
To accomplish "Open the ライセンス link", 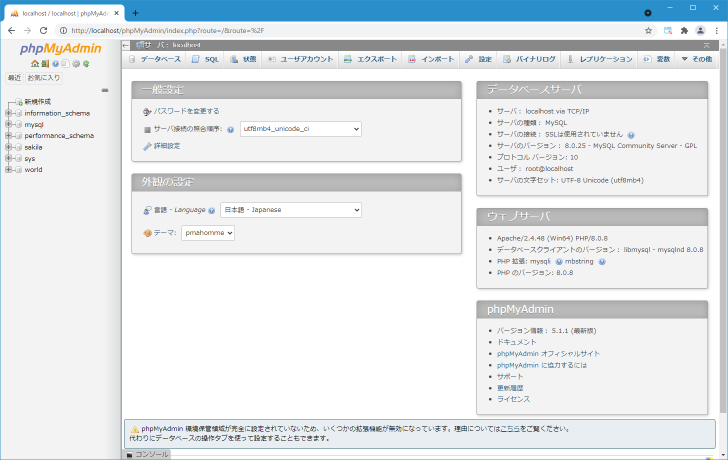I will 514,399.
